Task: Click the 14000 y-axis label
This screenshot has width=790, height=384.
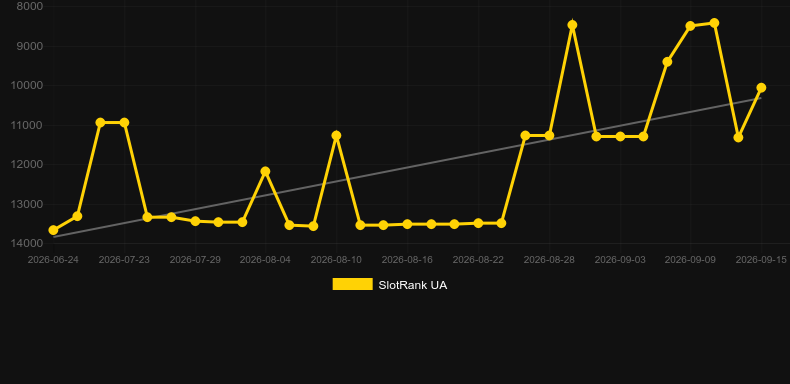Action: click(x=27, y=243)
